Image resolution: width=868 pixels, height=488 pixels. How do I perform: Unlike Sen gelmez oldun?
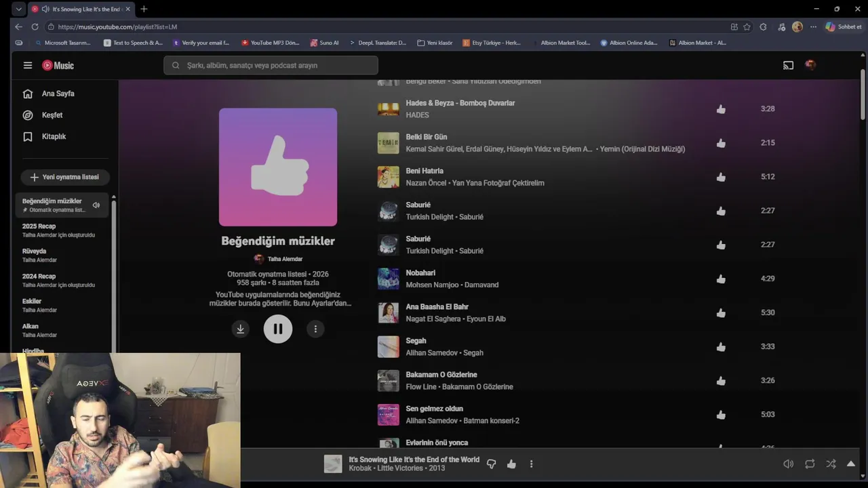click(x=721, y=414)
